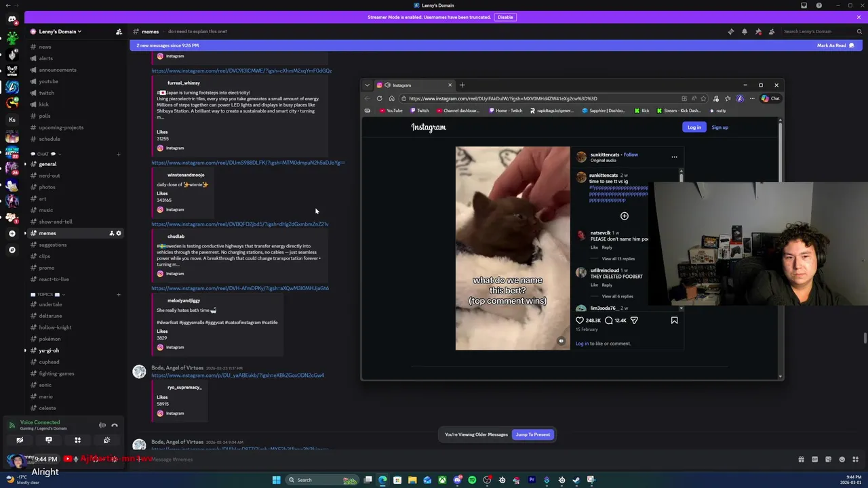The height and width of the screenshot is (488, 868).
Task: Open a new browser tab
Action: pos(462,85)
